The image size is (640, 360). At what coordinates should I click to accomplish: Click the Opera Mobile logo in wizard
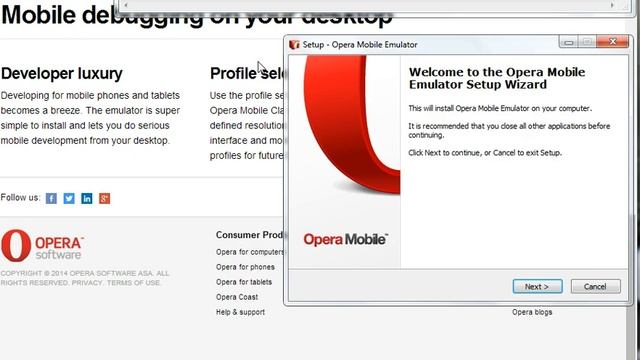(x=345, y=239)
